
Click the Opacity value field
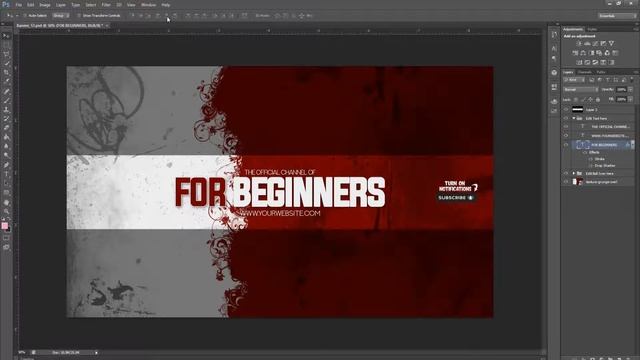[x=621, y=89]
